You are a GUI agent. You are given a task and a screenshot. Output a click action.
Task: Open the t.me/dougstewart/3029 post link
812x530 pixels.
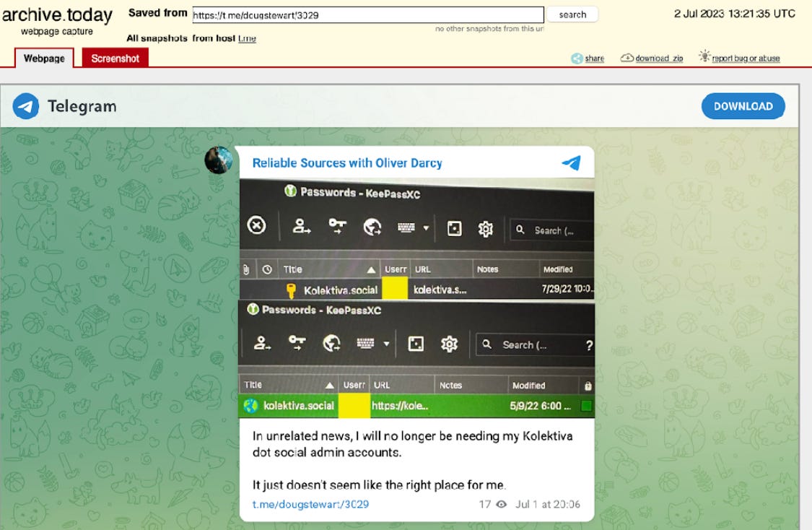click(310, 504)
